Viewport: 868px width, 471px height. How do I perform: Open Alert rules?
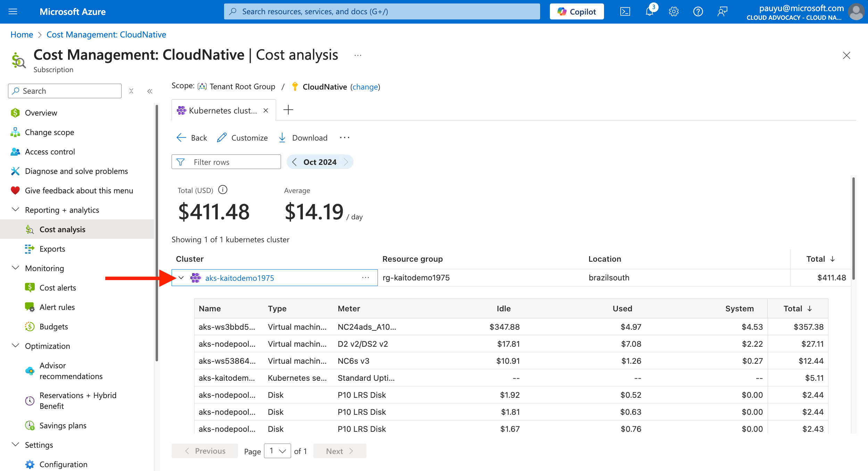77,307
